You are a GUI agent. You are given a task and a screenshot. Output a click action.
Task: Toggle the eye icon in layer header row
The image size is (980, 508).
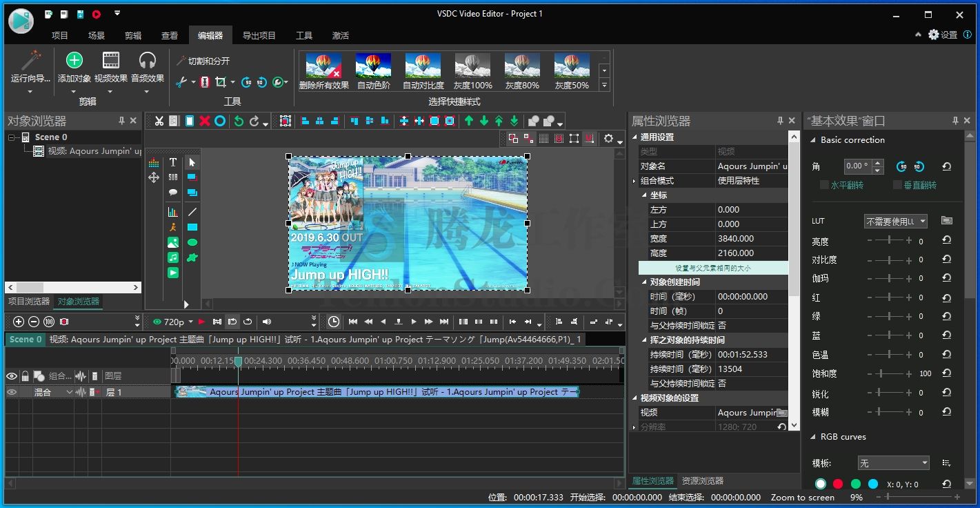pos(12,376)
